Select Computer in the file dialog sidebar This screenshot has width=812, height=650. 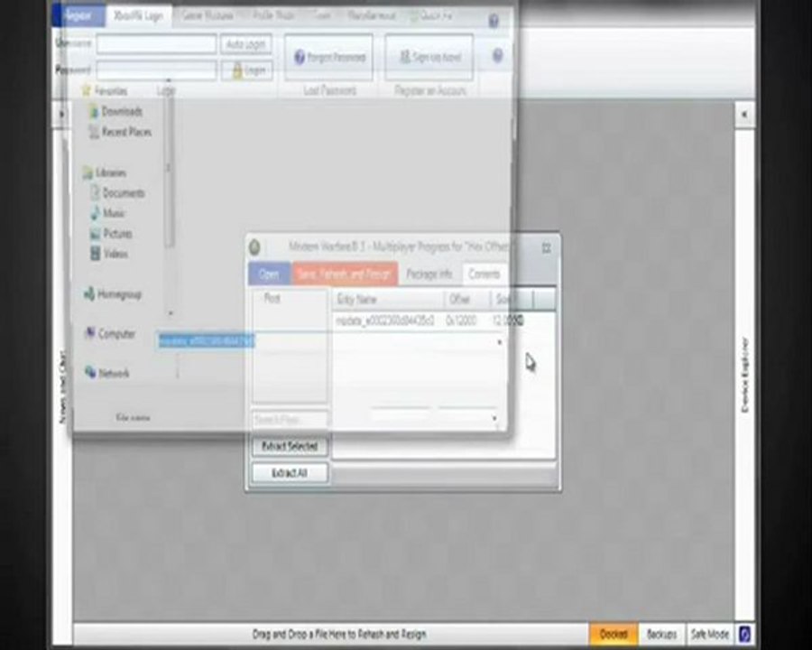pyautogui.click(x=110, y=333)
